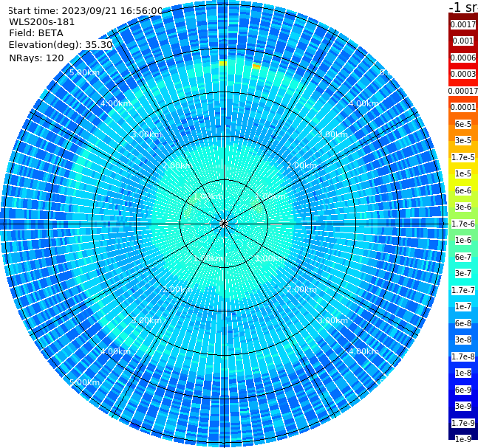478x448 pixels.
Task: Click the lidar origin at the plot center
Action: coord(224,224)
